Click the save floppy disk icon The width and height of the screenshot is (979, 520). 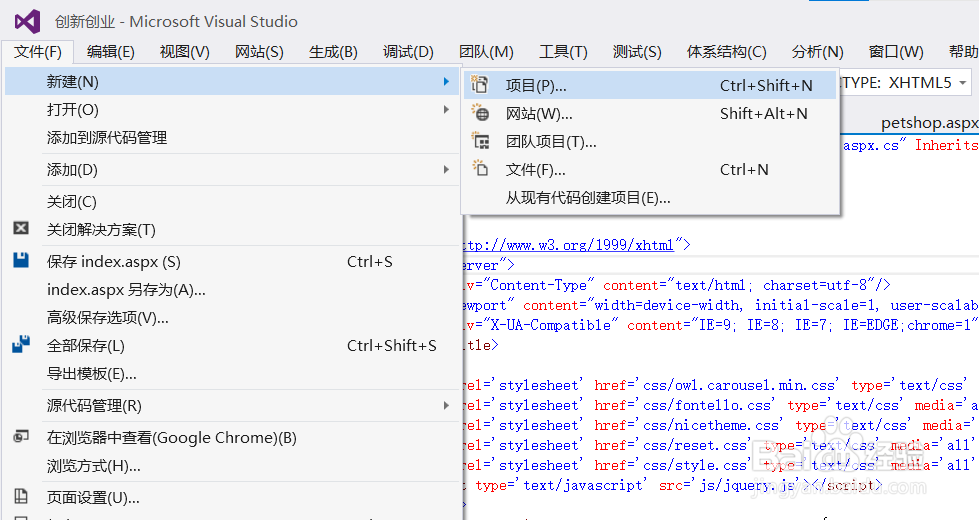(x=21, y=260)
